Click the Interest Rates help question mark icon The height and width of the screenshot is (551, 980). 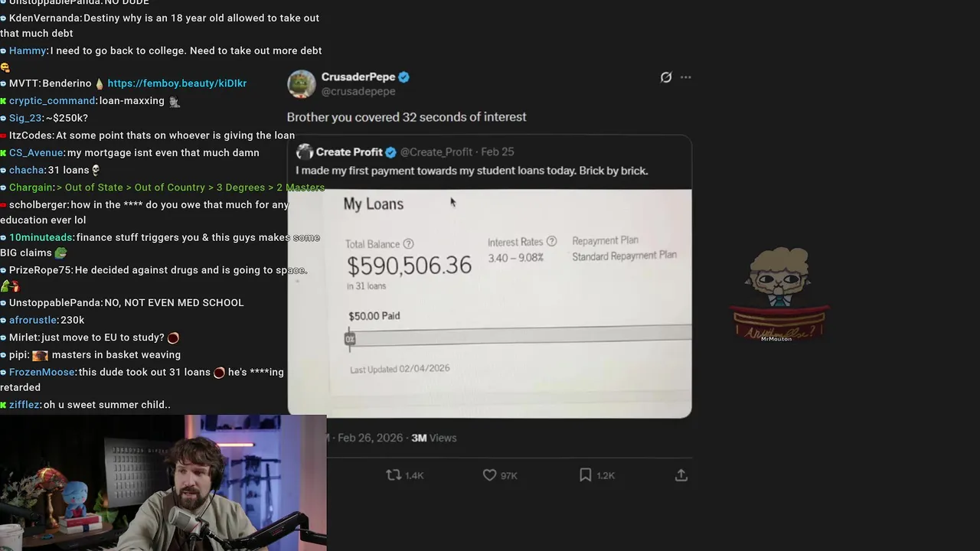[551, 242]
